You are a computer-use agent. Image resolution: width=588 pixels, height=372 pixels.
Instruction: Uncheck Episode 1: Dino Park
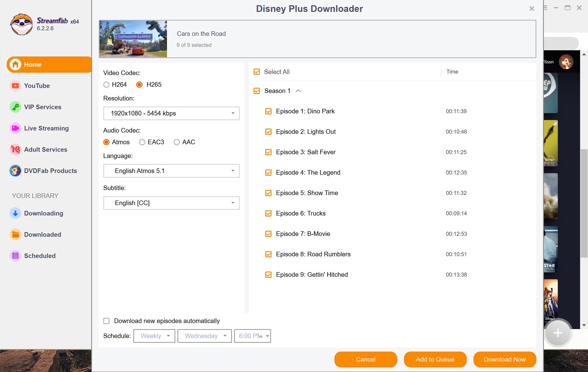coord(268,111)
